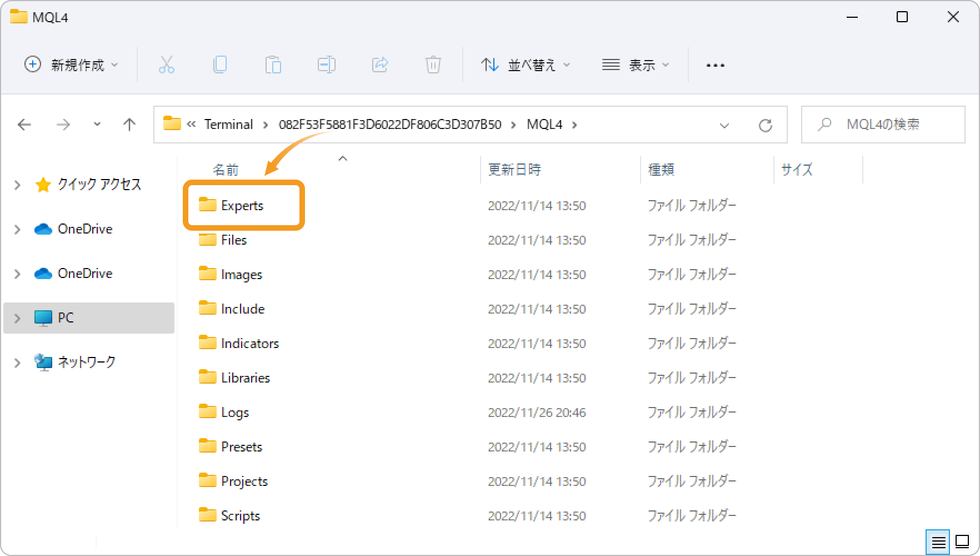Viewport: 980px width, 556px height.
Task: Select the second OneDrive entry
Action: click(x=85, y=274)
